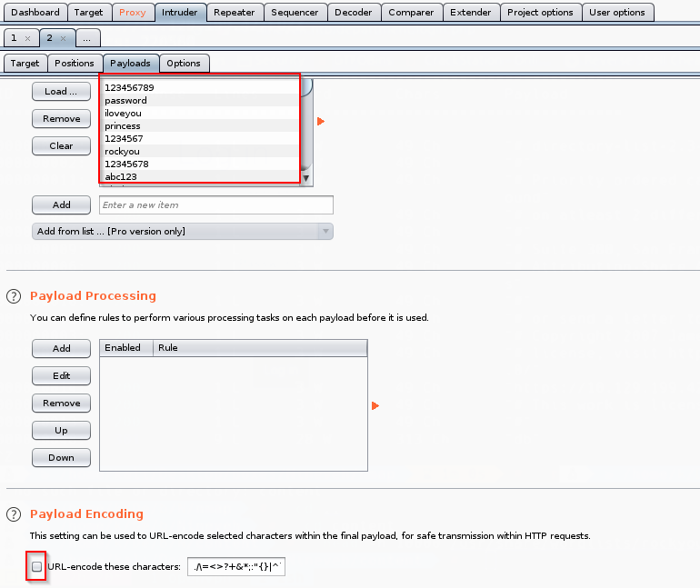Expand the Add from list dropdown

[325, 232]
